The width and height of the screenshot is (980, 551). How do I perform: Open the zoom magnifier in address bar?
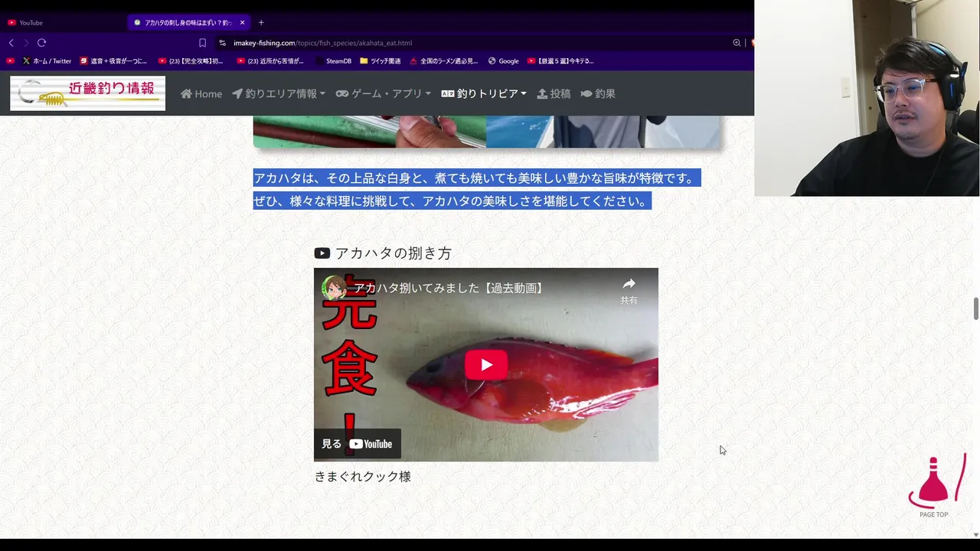point(737,43)
